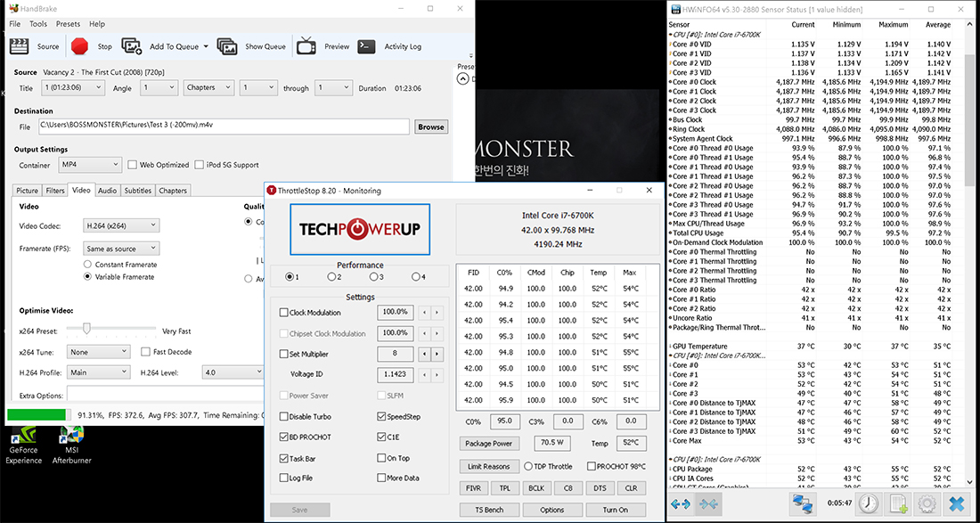Viewport: 980px width, 523px height.
Task: Click destination file path field
Action: (223, 127)
